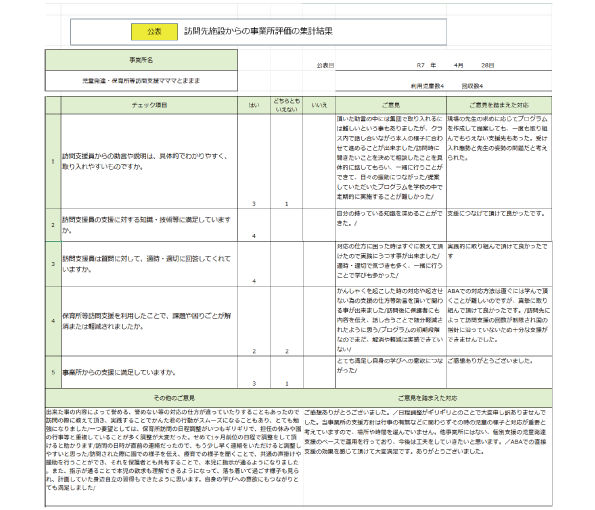This screenshot has width=595, height=510.
Task: Click the どちらともいえない count 1 in row 5
Action: (x=286, y=384)
